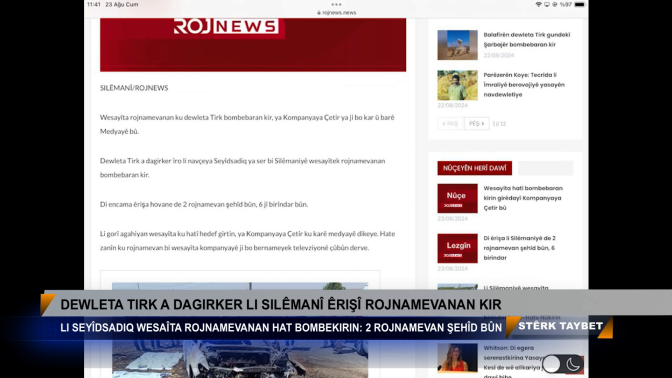This screenshot has width=672, height=378.
Task: Click the red Lezgîn thumbnail
Action: (457, 248)
